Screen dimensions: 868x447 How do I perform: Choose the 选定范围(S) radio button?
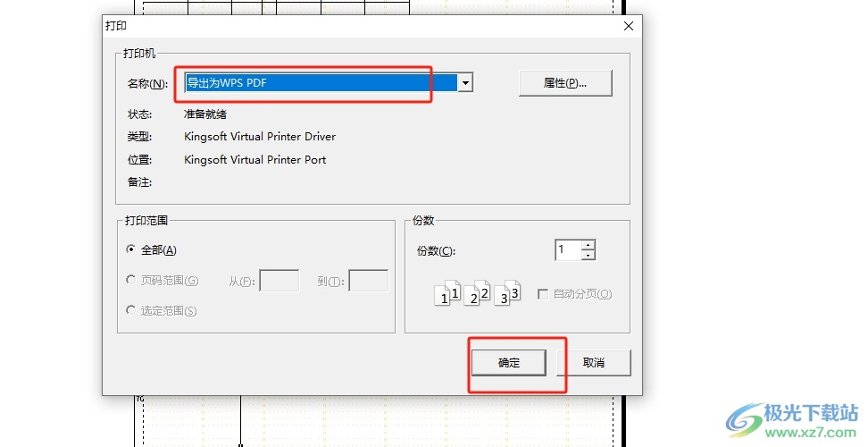(130, 310)
